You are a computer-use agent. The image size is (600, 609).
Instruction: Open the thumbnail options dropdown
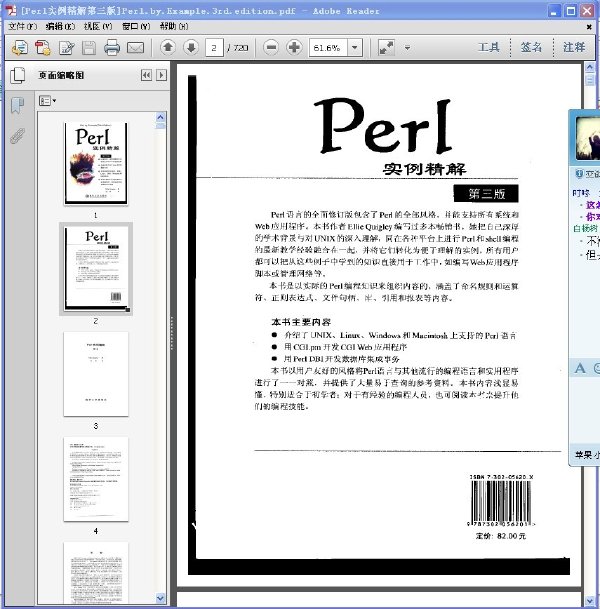47,101
